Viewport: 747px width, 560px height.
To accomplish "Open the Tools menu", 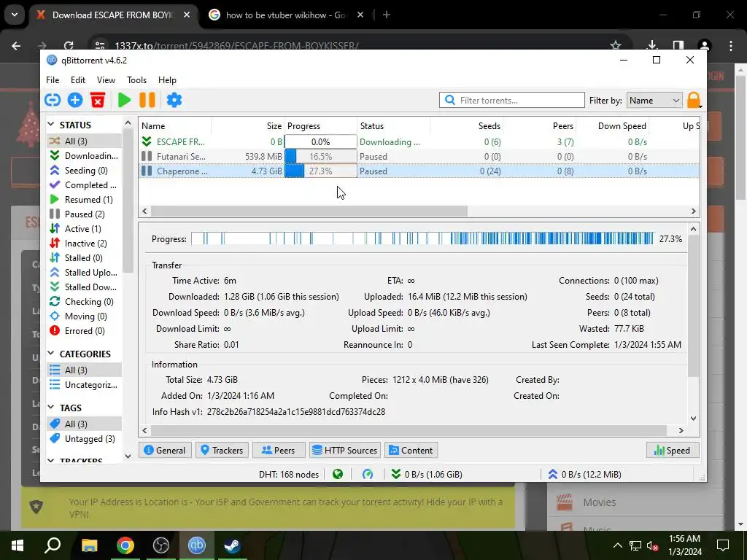I will coord(136,80).
